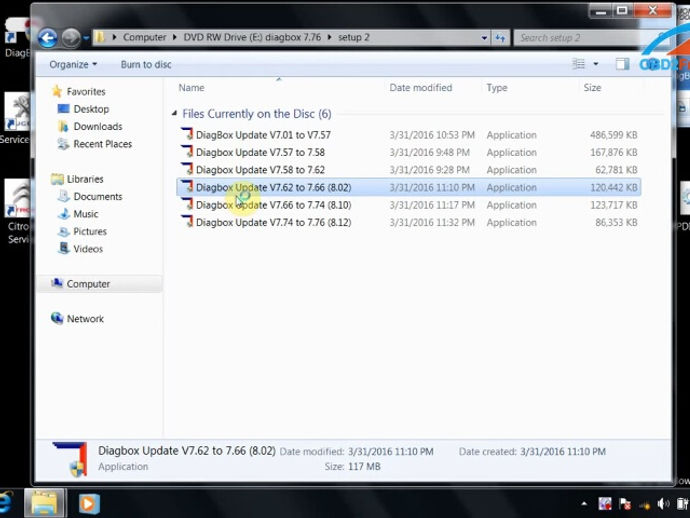Select Diagbox Update V7.62 to 7.66 (8.02)
The image size is (690, 518).
(408, 187)
